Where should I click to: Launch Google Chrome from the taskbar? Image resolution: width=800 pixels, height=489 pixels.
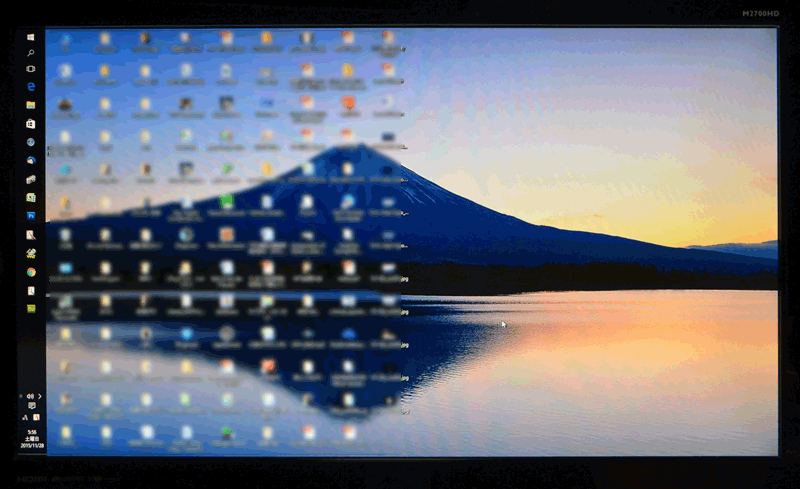tap(31, 272)
